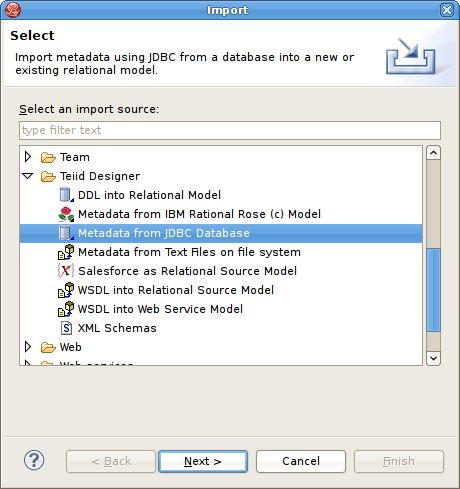
Task: Select the Team tree label
Action: click(x=75, y=157)
